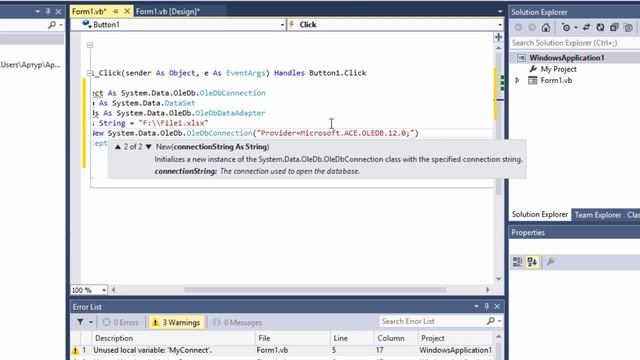640x360 pixels.
Task: Click the Error List filter funnel icon
Action: click(x=80, y=322)
